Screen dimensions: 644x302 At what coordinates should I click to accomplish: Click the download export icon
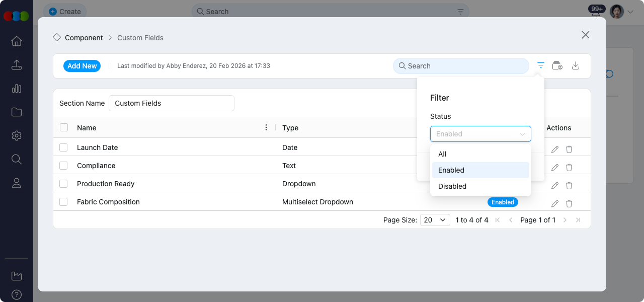pos(576,65)
